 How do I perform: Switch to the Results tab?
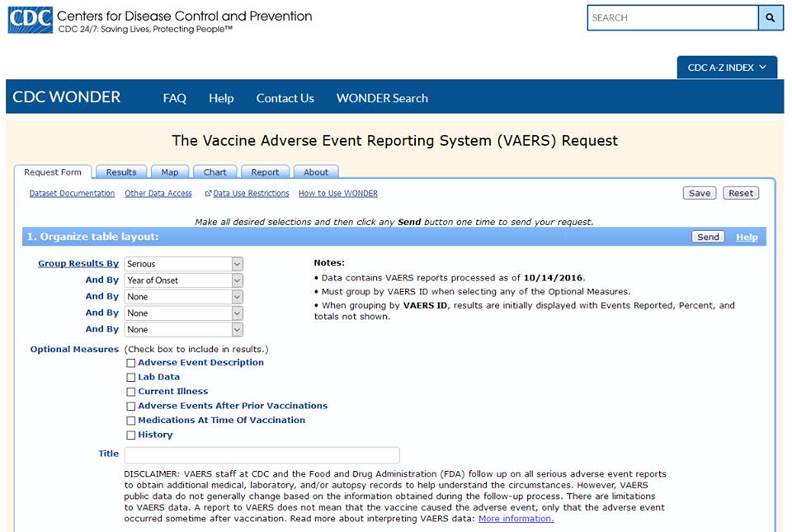coord(121,172)
